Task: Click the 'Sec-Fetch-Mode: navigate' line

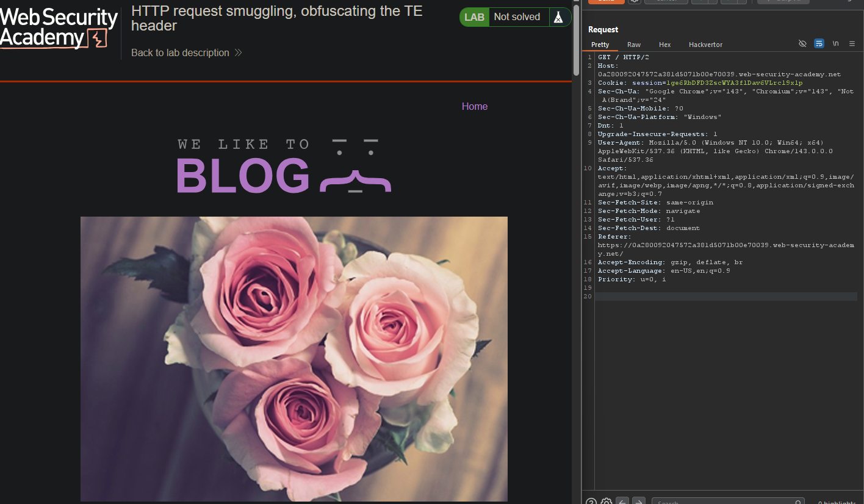Action: tap(649, 211)
